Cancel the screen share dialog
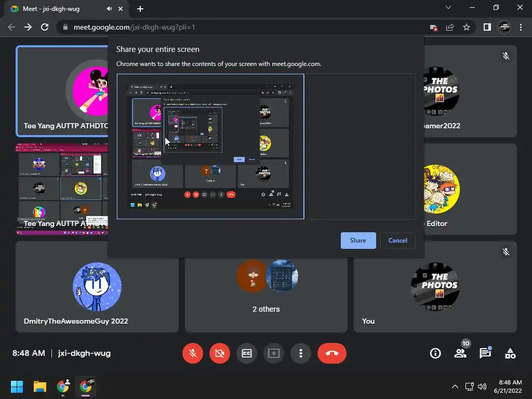This screenshot has height=399, width=532. pyautogui.click(x=397, y=241)
